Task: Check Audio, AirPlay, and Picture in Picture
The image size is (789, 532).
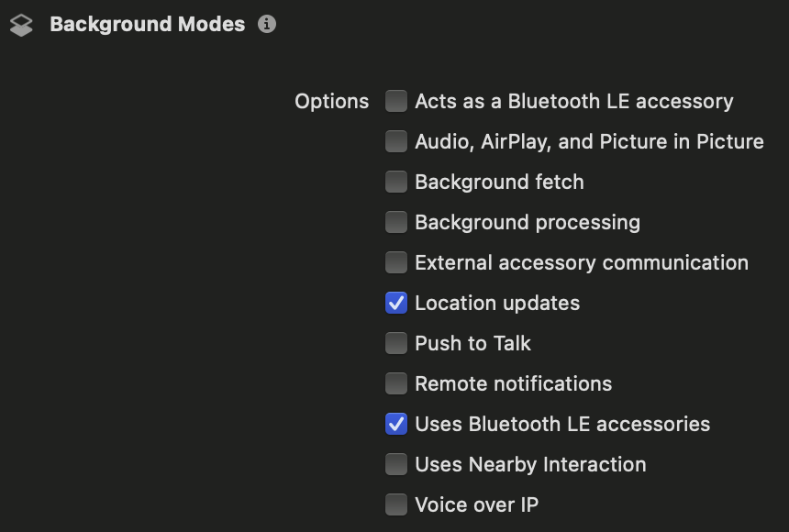Action: [395, 141]
